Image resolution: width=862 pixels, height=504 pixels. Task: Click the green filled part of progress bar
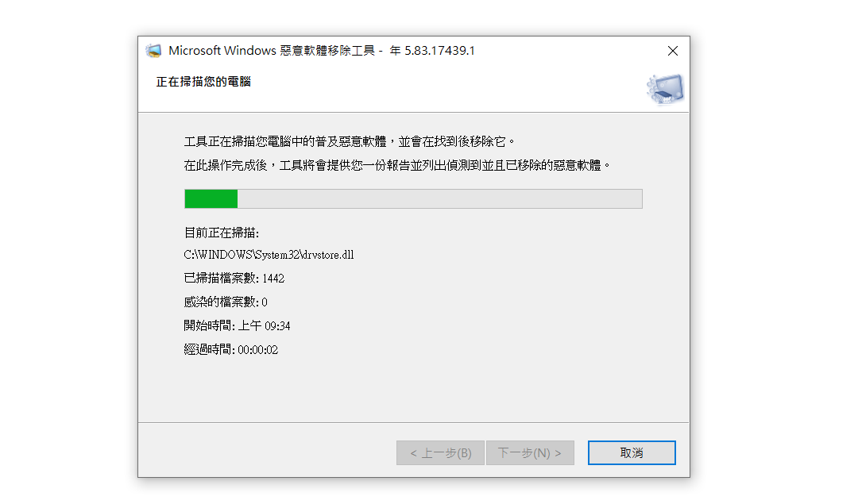click(x=211, y=198)
